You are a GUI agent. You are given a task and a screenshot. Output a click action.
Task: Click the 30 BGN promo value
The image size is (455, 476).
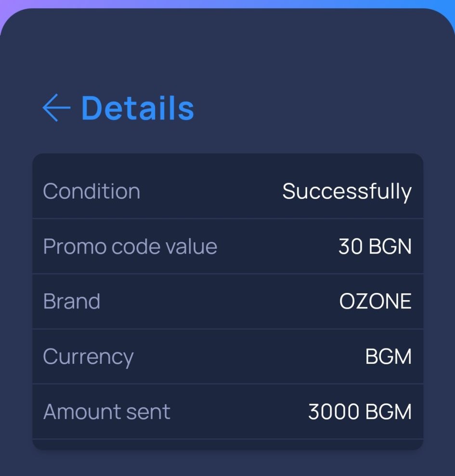click(x=375, y=247)
